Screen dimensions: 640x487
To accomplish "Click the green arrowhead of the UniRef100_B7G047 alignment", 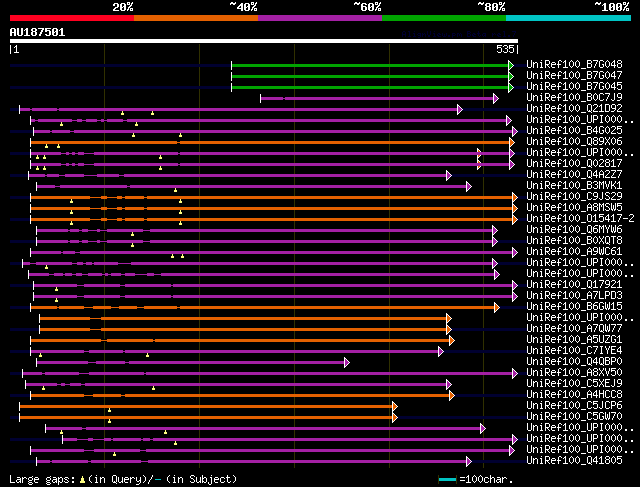I will [511, 76].
